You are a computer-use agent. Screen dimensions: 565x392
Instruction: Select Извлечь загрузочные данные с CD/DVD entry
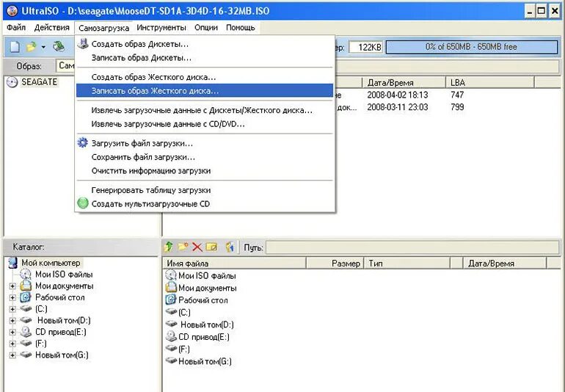[x=205, y=124]
